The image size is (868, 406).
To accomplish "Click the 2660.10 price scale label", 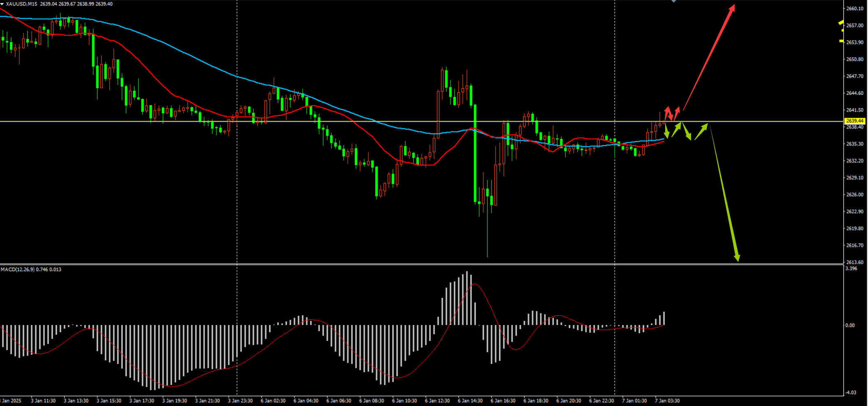I will tap(855, 8).
